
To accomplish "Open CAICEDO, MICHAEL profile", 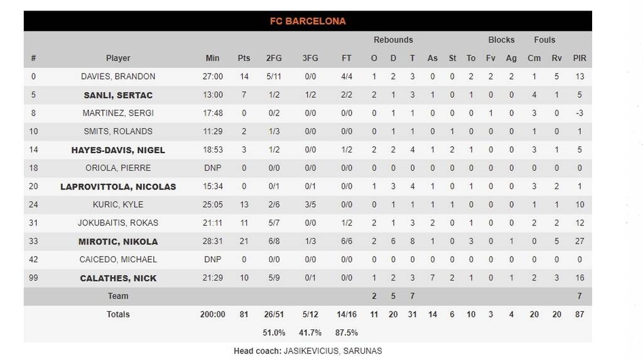I will click(x=118, y=260).
